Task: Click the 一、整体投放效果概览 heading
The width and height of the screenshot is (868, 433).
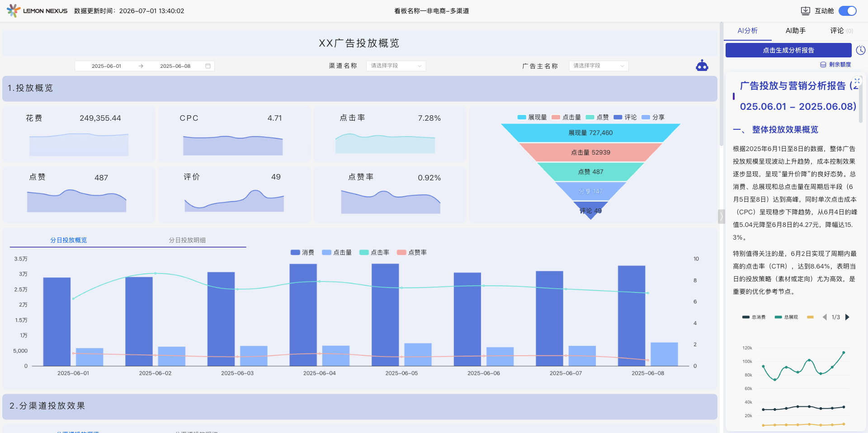Action: tap(776, 130)
